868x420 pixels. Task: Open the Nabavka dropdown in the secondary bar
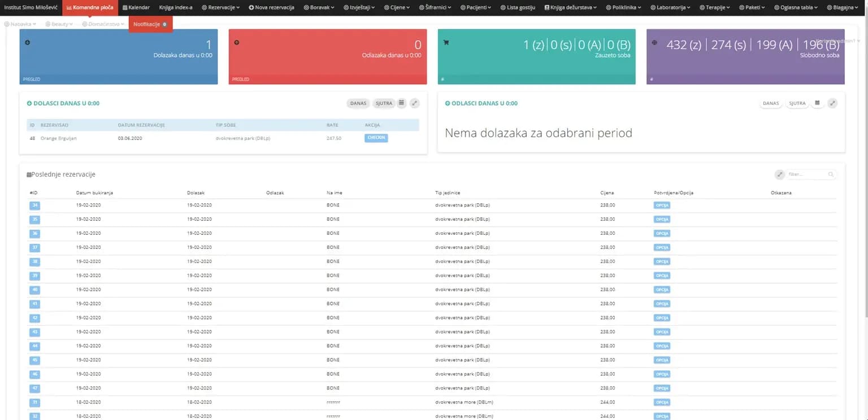click(x=20, y=24)
